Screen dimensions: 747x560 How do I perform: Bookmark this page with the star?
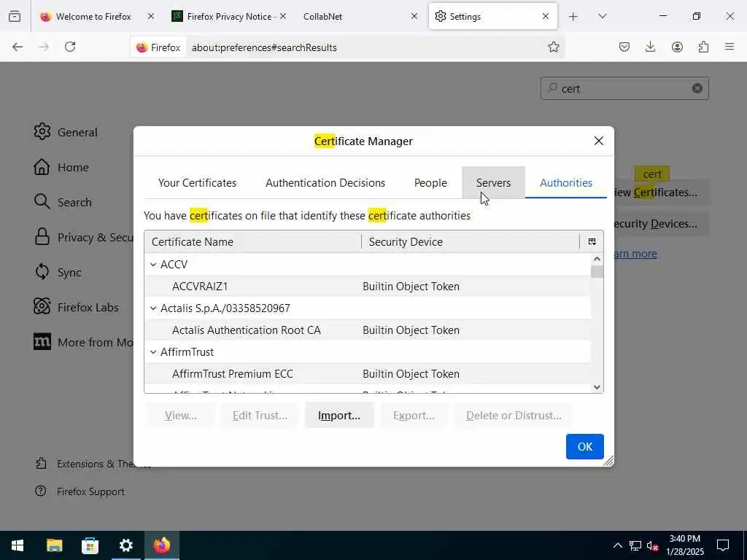(x=553, y=47)
